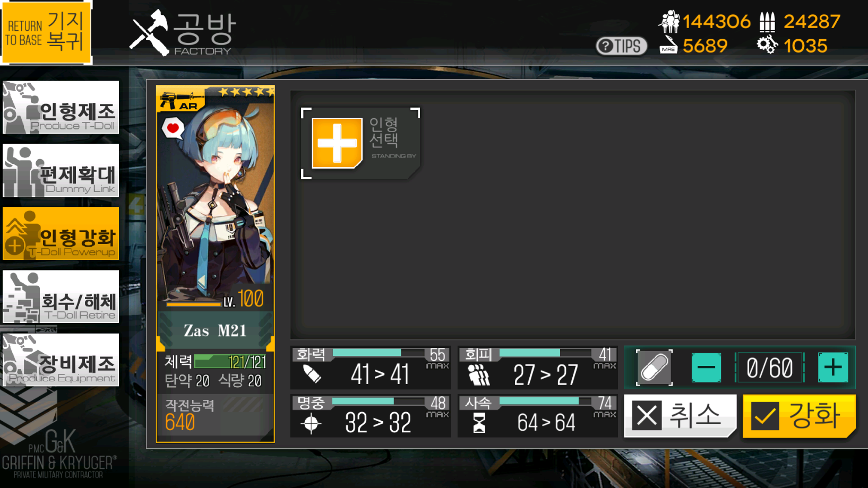The width and height of the screenshot is (868, 488).
Task: Open the 회수/해체 T-Doll Retire tab
Action: pos(61,297)
